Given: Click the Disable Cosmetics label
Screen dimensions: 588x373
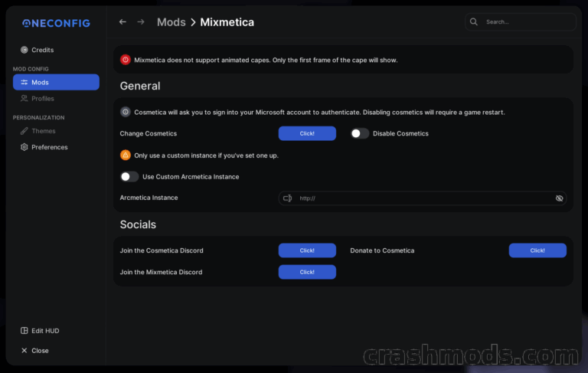Looking at the screenshot, I should click(x=400, y=133).
